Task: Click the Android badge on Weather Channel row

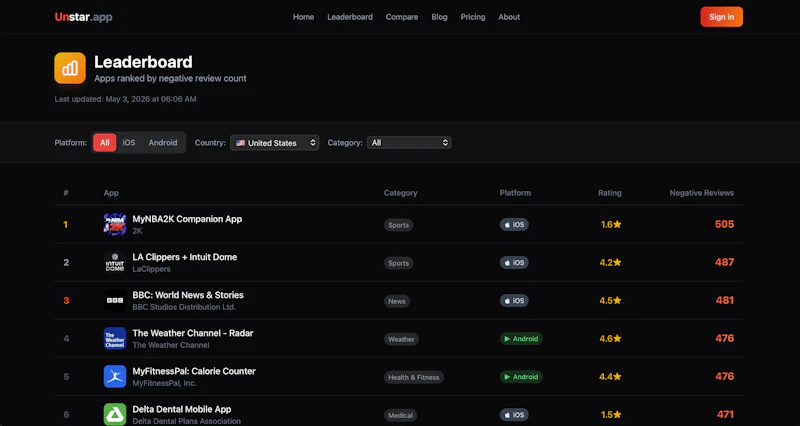Action: coord(521,339)
